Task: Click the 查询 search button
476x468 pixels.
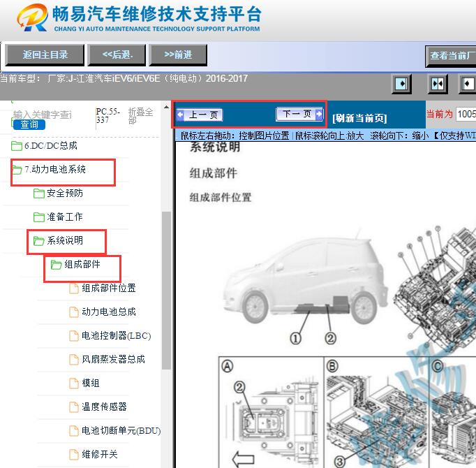Action: (x=29, y=124)
